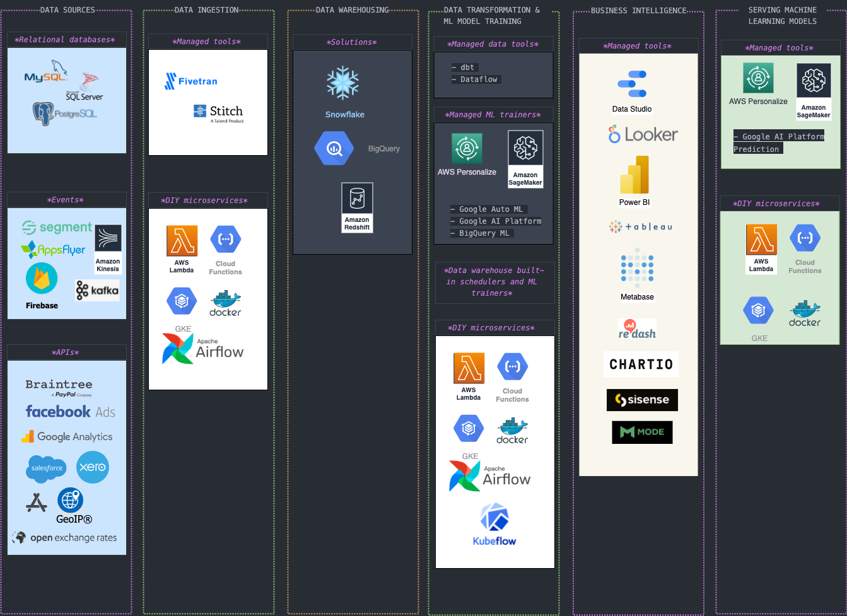Select the Open Exchange Rates logo

pyautogui.click(x=64, y=538)
